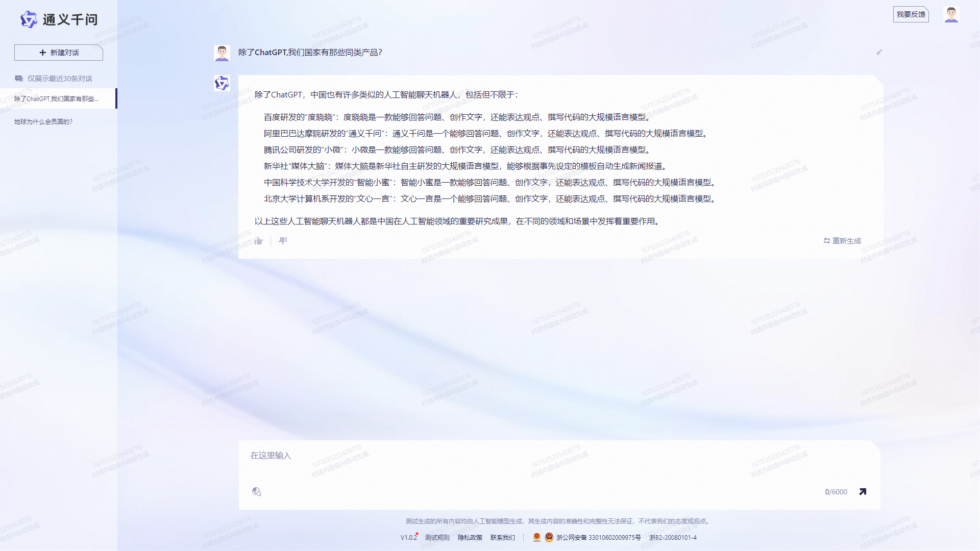Image resolution: width=980 pixels, height=551 pixels.
Task: Click the first red emblem badge in the footer
Action: click(536, 537)
